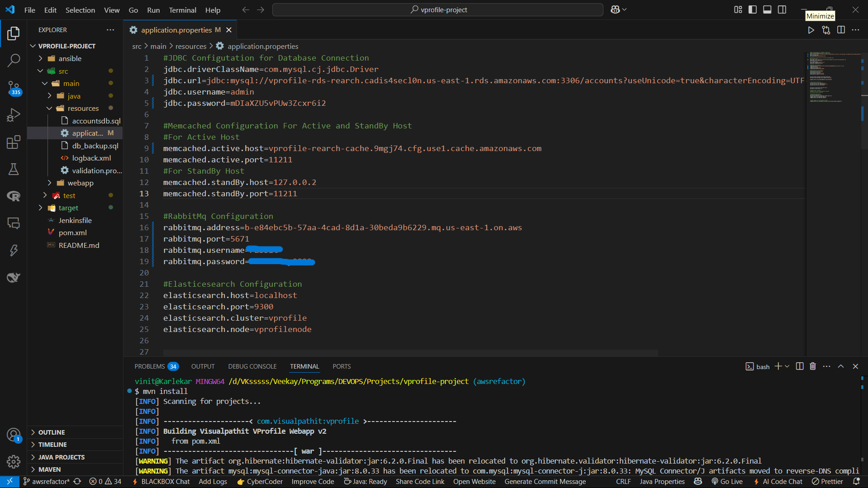The height and width of the screenshot is (488, 868).
Task: Toggle the secondary side bar layout button
Action: click(782, 9)
